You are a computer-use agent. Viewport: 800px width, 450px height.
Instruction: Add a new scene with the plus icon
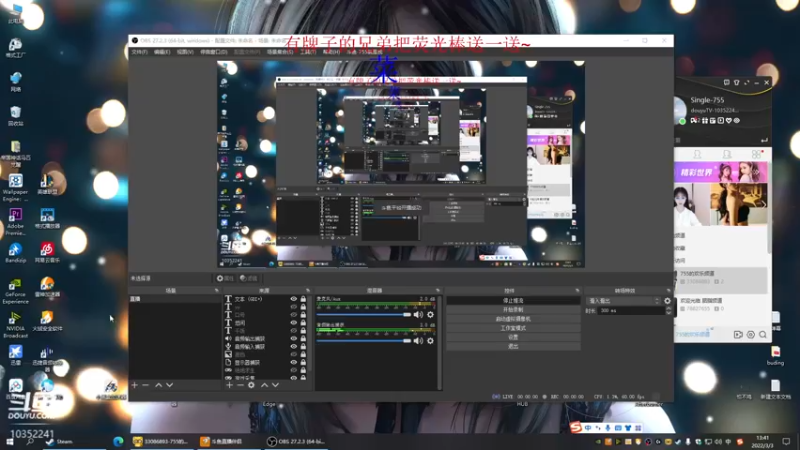pyautogui.click(x=135, y=385)
